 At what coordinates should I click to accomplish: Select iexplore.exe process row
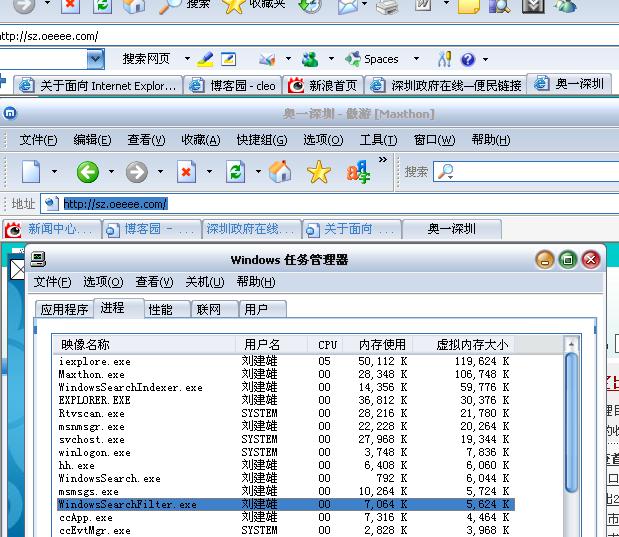coord(284,361)
